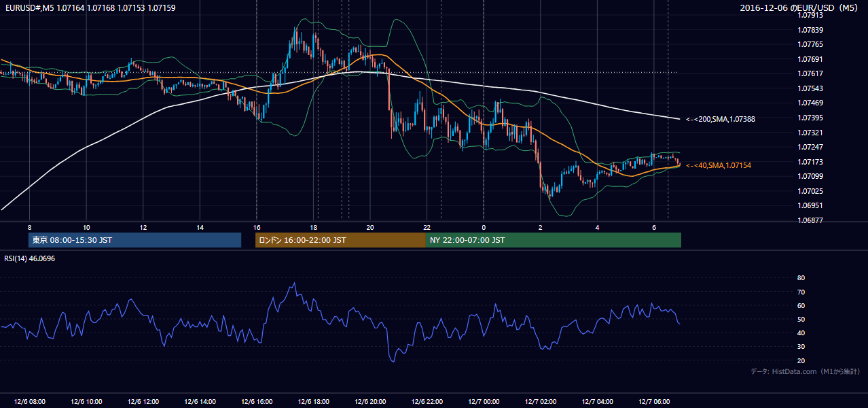Click hour marker 2 under price chart

point(541,226)
